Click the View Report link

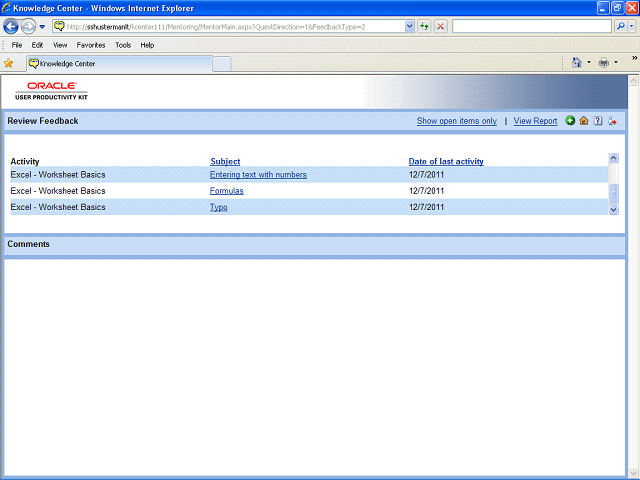click(x=535, y=121)
